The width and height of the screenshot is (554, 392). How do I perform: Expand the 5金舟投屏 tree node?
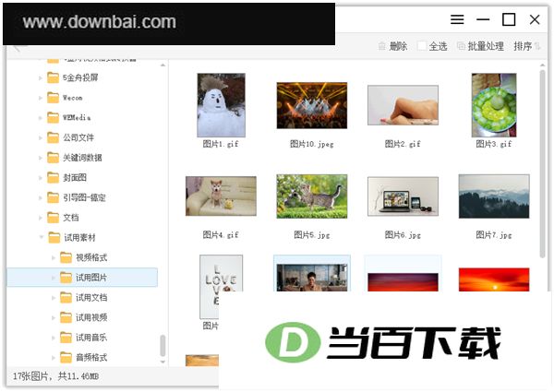click(x=41, y=77)
